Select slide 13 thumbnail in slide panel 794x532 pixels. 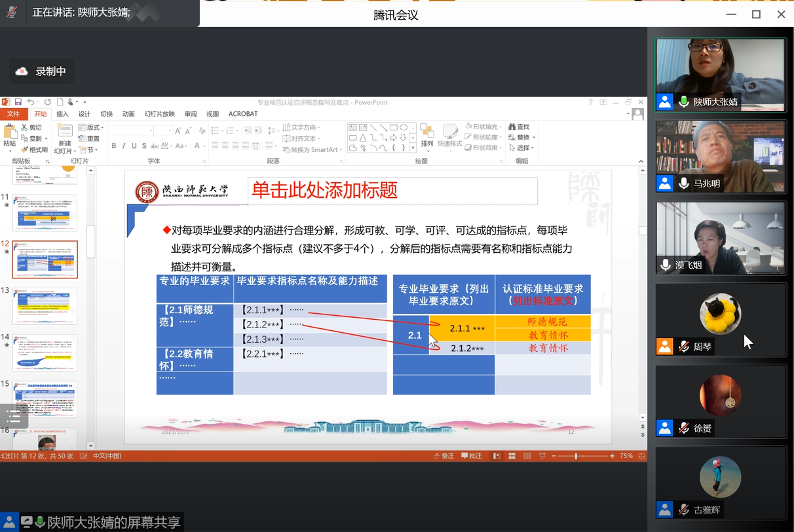pos(45,306)
